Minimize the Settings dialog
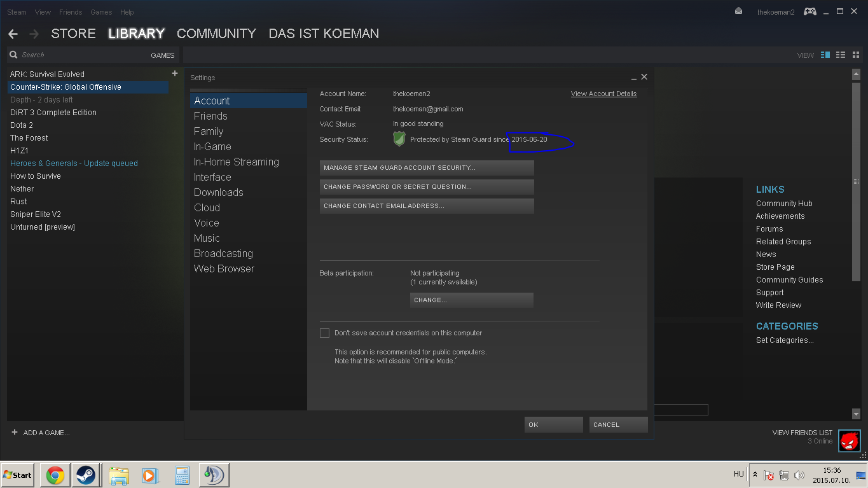868x488 pixels. (634, 78)
